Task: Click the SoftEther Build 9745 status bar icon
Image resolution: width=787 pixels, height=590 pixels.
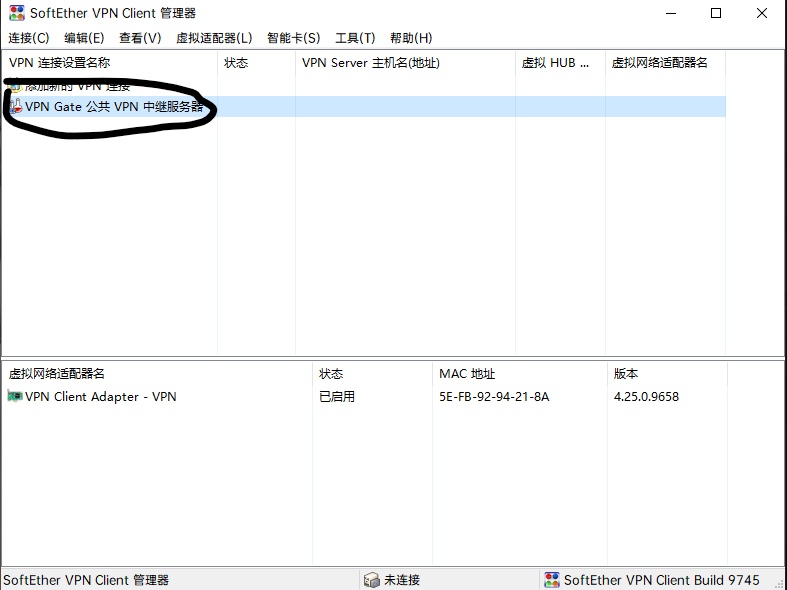Action: click(x=552, y=579)
